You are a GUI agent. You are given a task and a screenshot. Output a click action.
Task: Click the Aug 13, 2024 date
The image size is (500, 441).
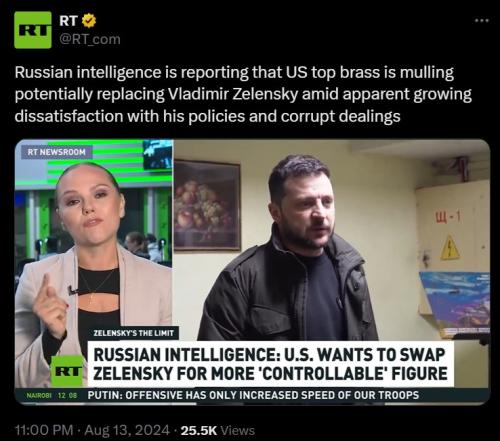[x=127, y=430]
